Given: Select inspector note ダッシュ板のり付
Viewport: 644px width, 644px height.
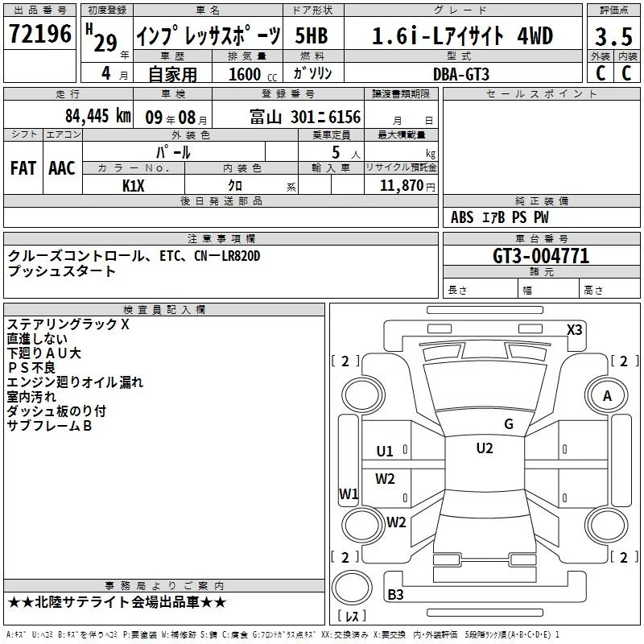Looking at the screenshot, I should pos(56,411).
